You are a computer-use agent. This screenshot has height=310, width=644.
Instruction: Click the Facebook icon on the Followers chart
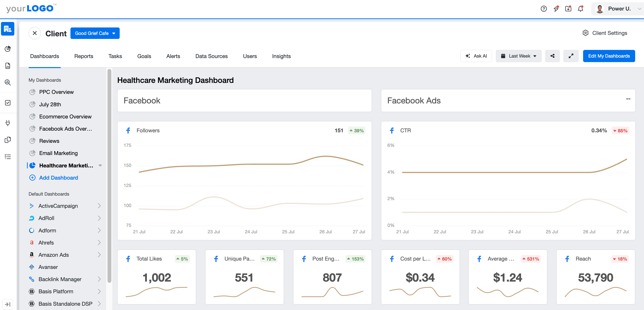(x=128, y=130)
